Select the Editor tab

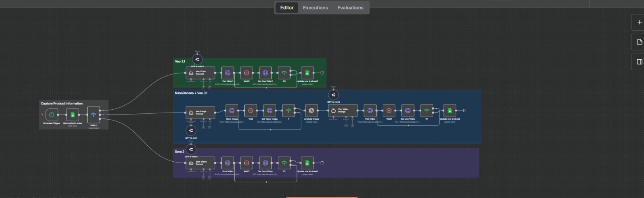click(x=287, y=8)
